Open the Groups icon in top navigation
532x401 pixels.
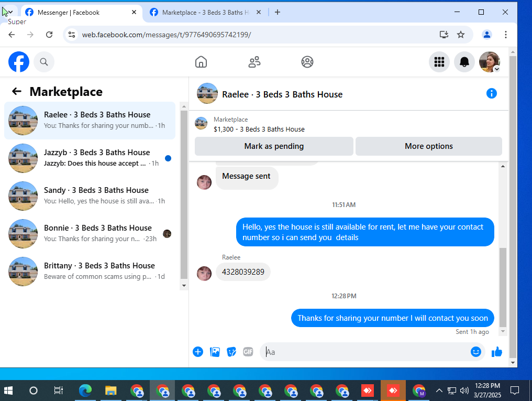pyautogui.click(x=307, y=62)
